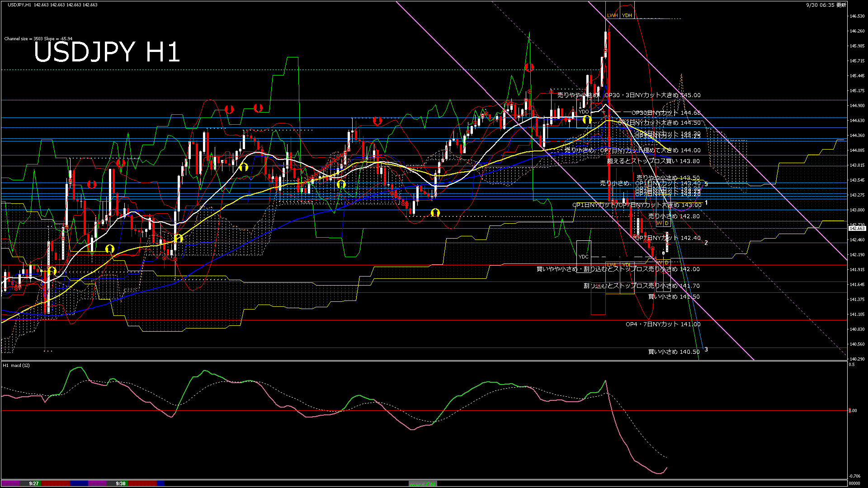868x488 pixels.
Task: Click red signal marker below the 146.26 spike
Action: [529, 67]
